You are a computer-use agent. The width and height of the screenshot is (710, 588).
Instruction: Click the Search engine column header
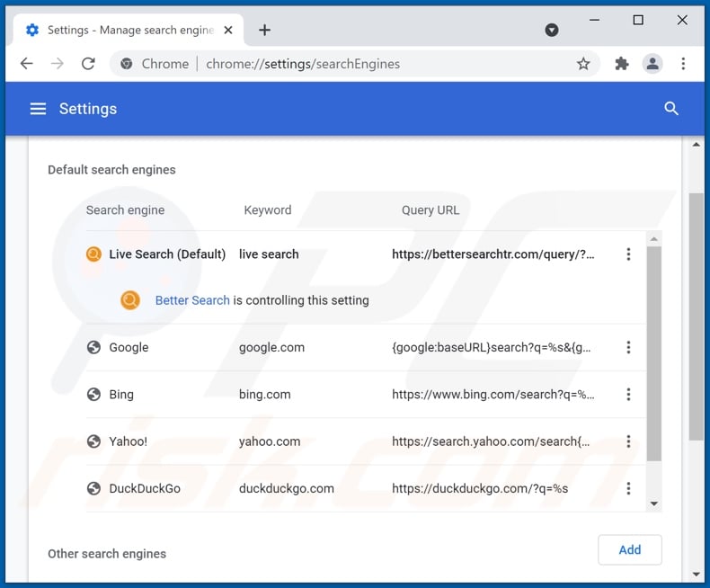[x=126, y=210]
